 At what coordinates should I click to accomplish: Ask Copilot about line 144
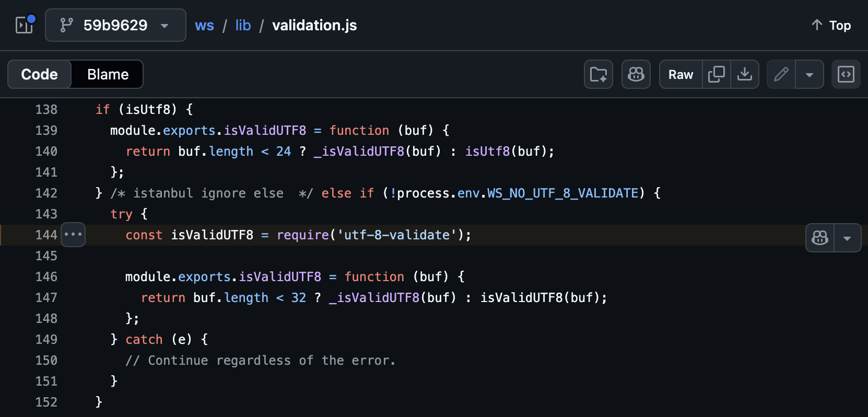pos(820,238)
